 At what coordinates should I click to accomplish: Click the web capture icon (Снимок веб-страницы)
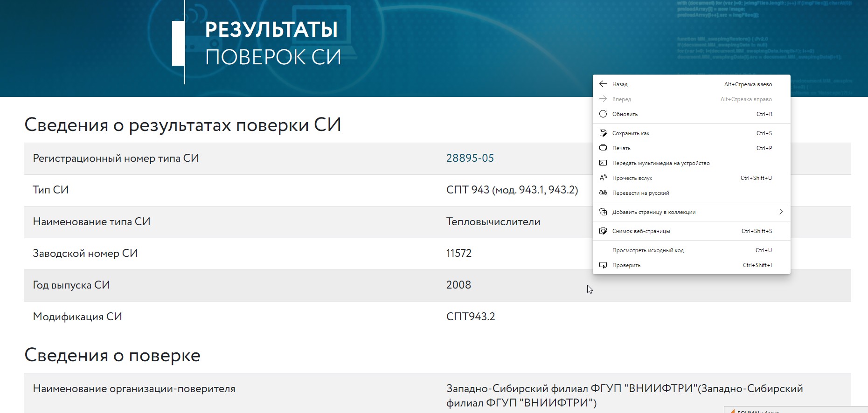pos(603,231)
